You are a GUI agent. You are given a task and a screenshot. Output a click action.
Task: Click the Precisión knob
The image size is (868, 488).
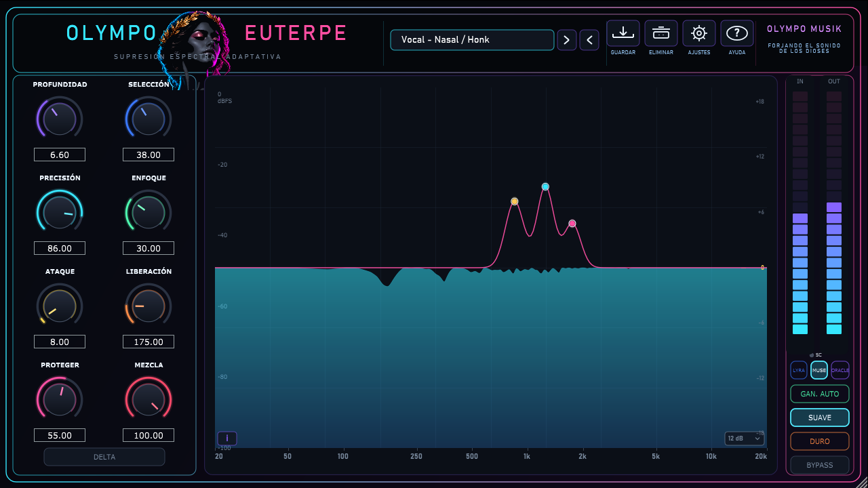click(x=60, y=213)
